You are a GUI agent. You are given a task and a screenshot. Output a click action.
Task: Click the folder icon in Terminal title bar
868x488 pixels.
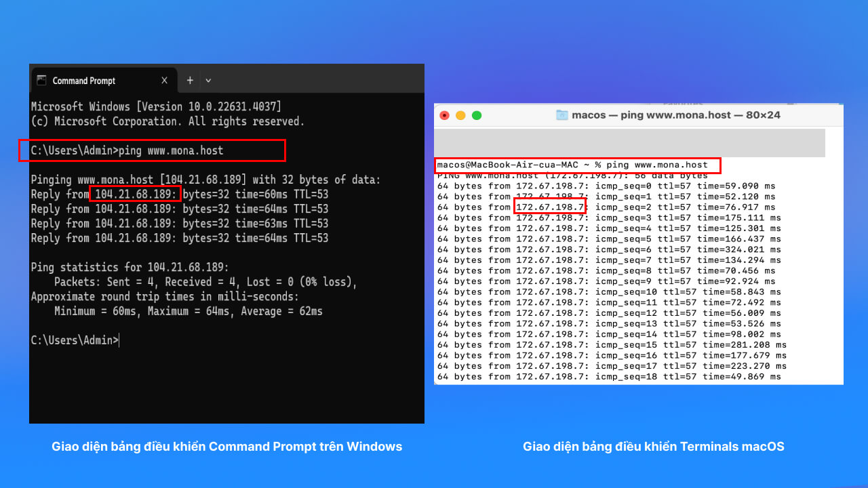(561, 115)
